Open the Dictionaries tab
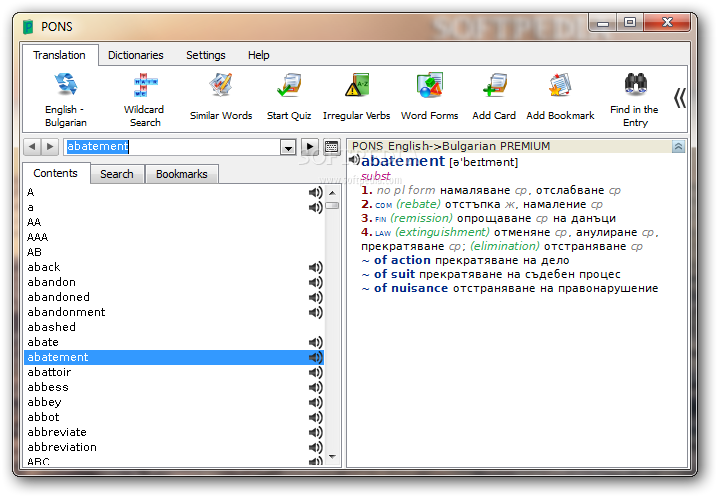Screen dimensions: 718x497 click(136, 55)
